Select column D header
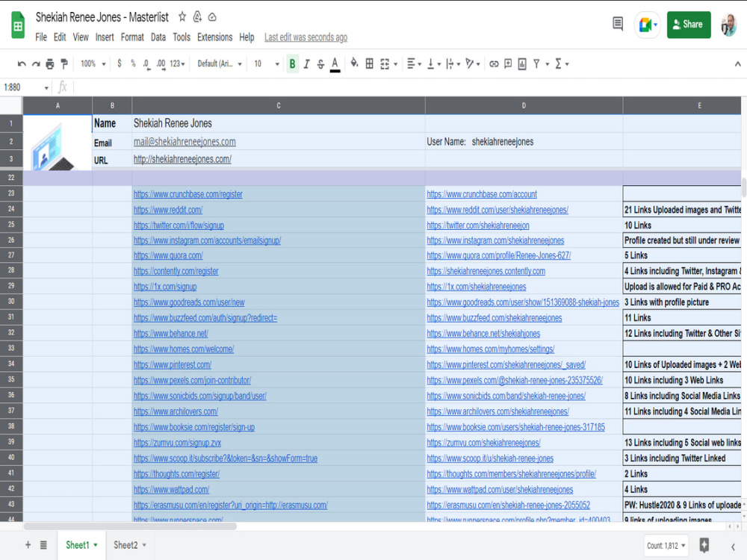 (x=524, y=106)
